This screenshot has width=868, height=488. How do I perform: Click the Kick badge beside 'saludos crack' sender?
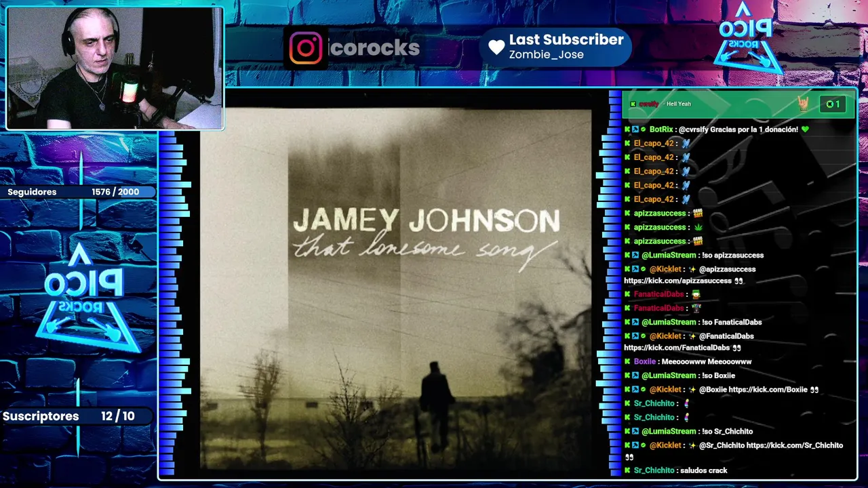click(x=628, y=470)
